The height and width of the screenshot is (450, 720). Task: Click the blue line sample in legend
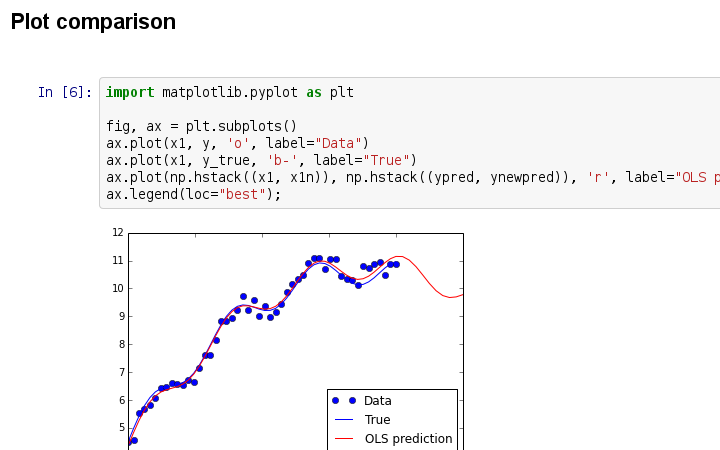344,420
